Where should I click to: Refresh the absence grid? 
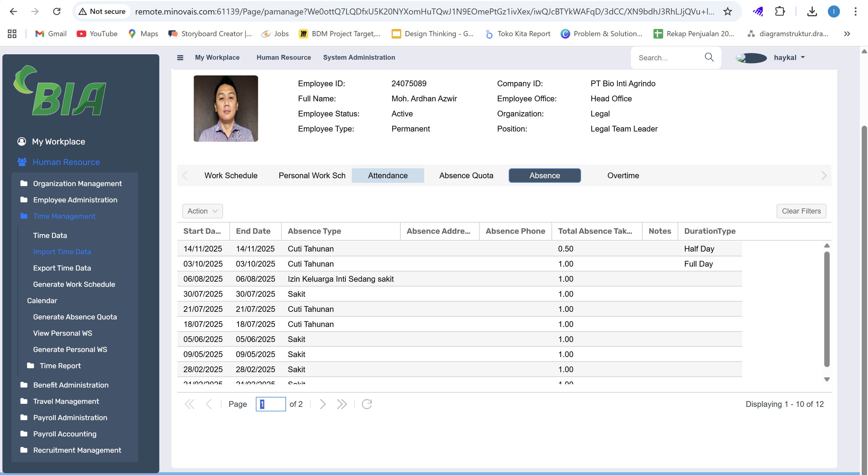[367, 404]
